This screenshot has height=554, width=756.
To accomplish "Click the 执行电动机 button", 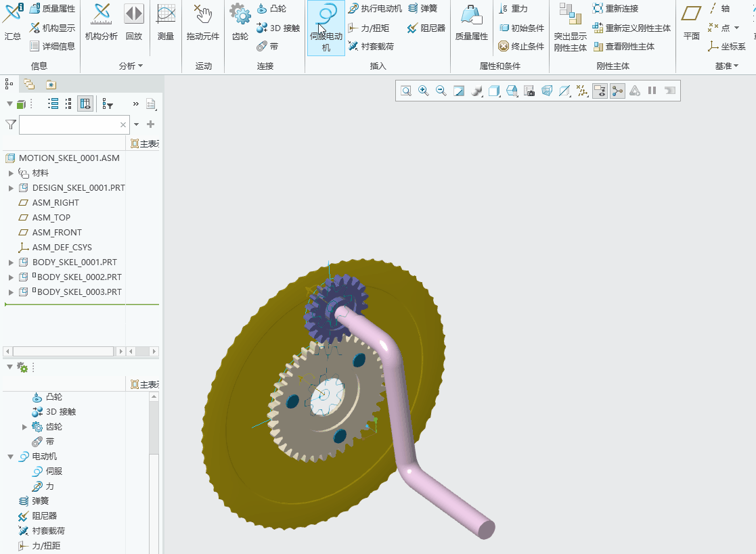I will click(375, 8).
